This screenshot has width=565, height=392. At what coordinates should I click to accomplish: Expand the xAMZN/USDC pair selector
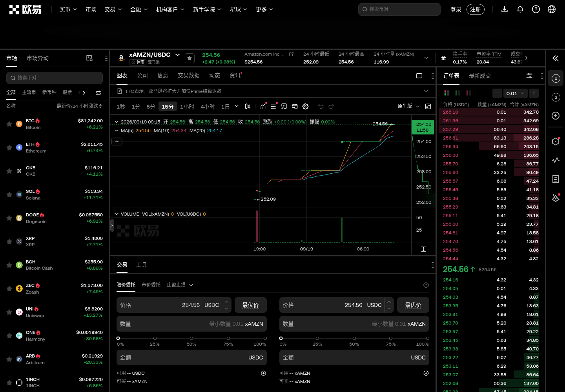pos(177,55)
